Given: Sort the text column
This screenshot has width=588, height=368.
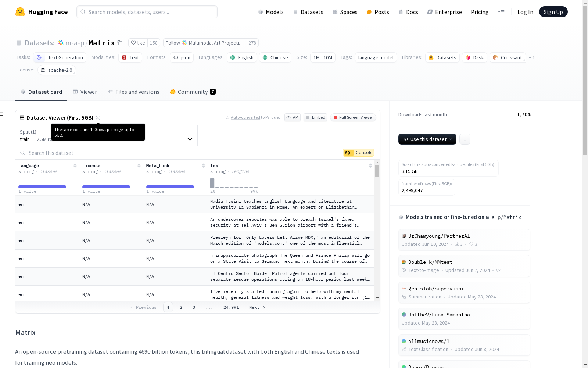Looking at the screenshot, I should coord(370,166).
